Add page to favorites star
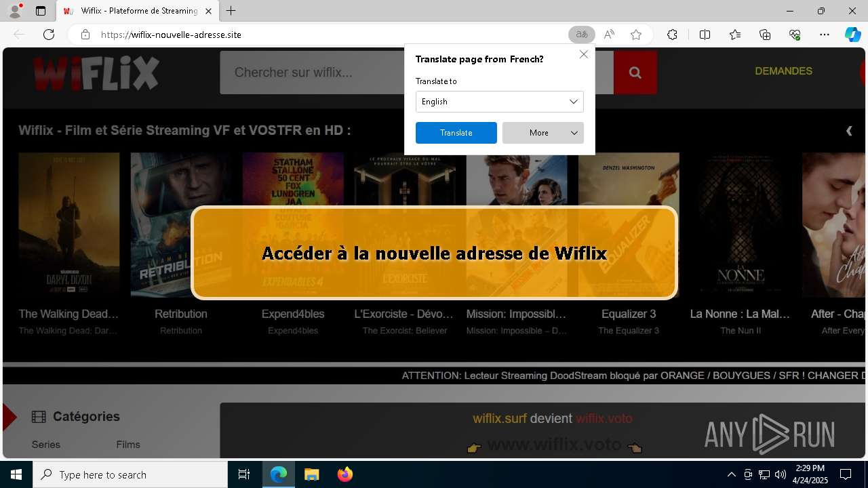 636,35
